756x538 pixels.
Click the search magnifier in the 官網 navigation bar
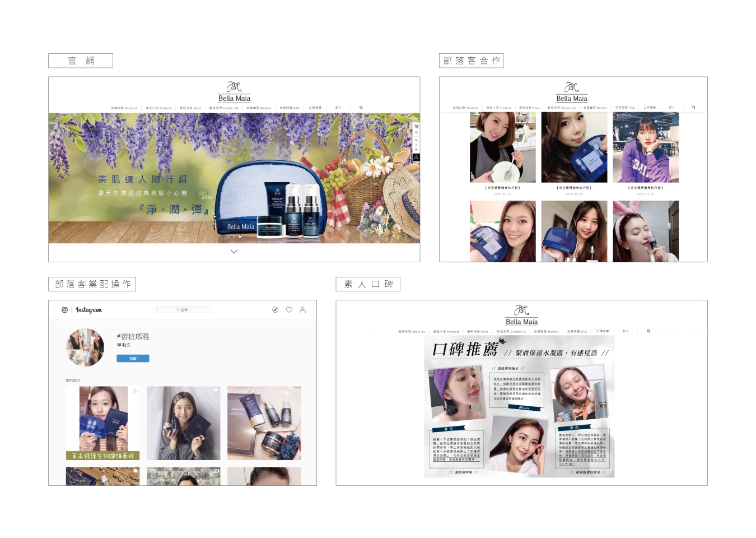tap(361, 108)
